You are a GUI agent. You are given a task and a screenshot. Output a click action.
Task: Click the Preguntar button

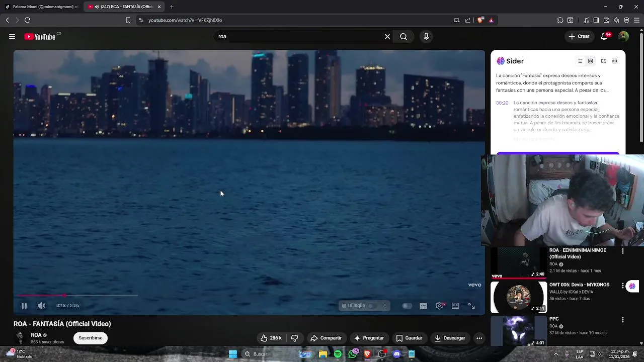(369, 338)
